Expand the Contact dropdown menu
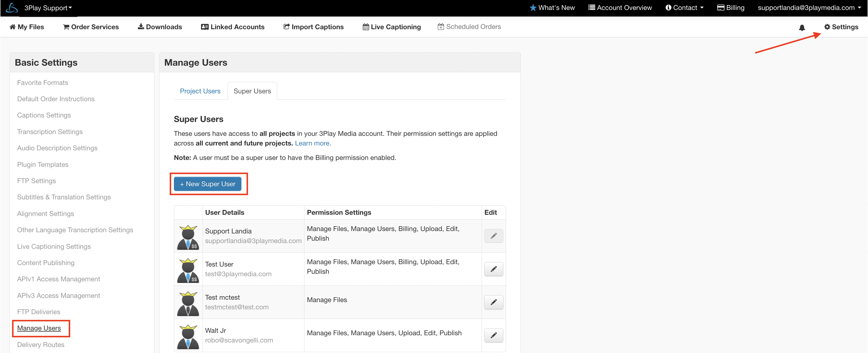 coord(684,8)
